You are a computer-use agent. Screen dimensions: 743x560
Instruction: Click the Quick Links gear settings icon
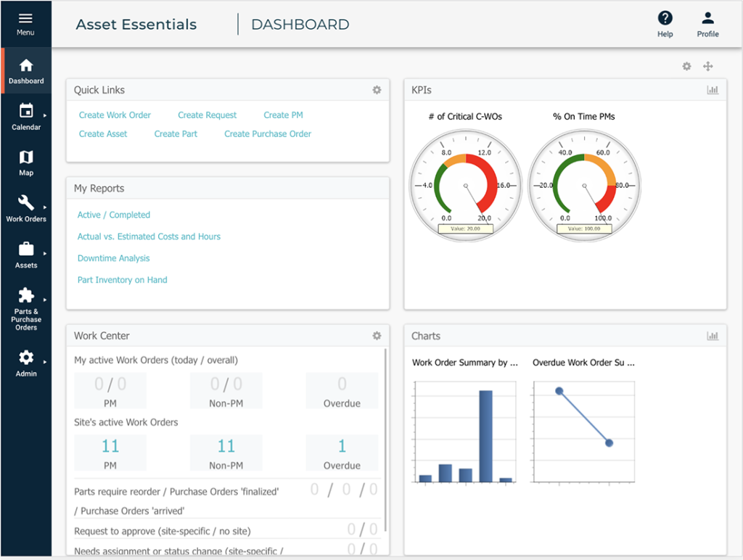(377, 90)
